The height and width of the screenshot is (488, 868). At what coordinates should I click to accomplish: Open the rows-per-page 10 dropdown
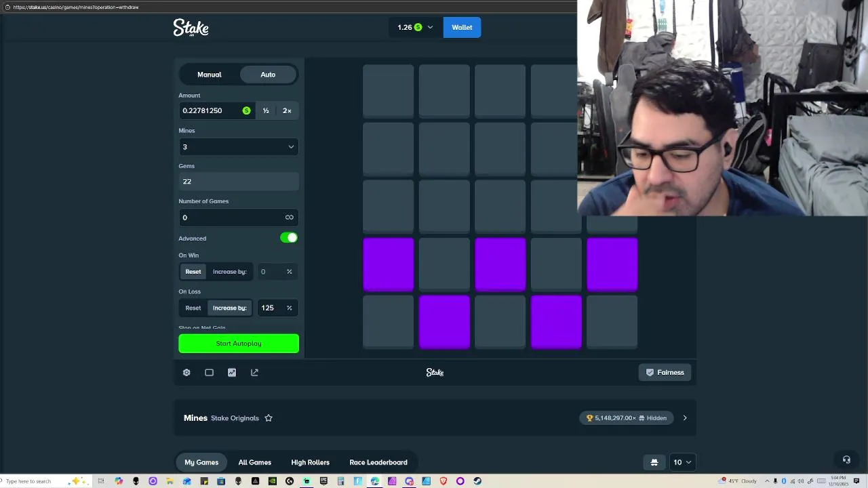click(x=682, y=462)
